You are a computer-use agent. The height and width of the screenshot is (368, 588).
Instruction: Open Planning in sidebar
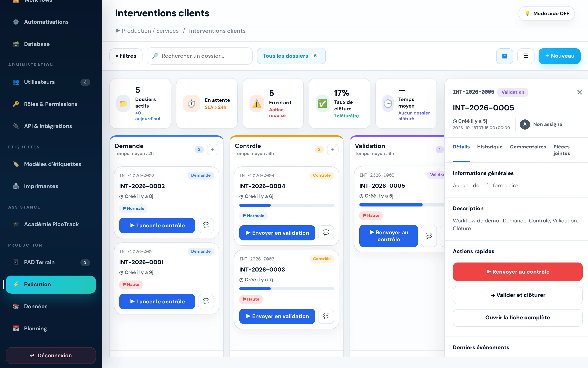pos(51,329)
